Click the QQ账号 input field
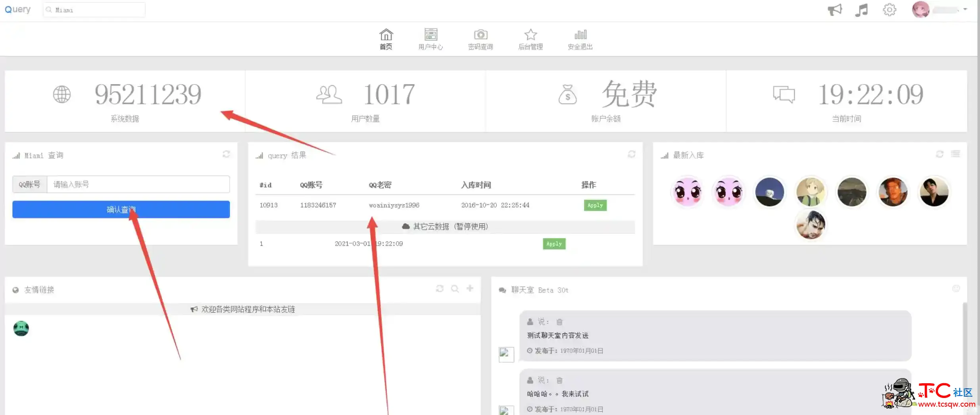The image size is (980, 415). coord(138,184)
